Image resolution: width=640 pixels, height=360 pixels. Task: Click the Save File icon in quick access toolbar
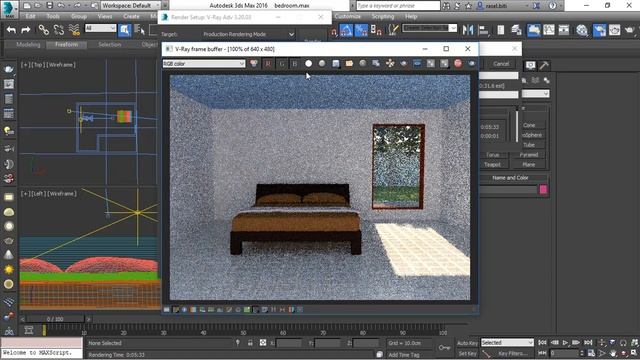tap(49, 6)
